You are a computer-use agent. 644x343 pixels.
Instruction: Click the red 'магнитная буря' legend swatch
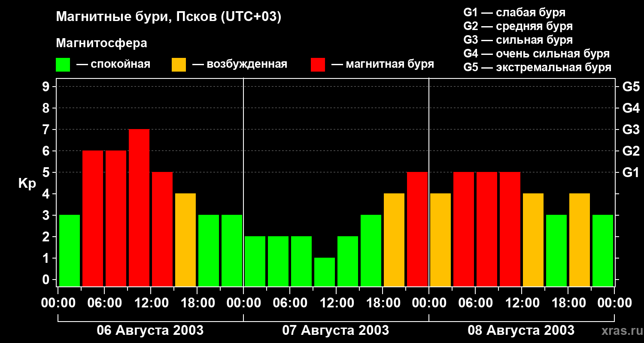click(318, 65)
